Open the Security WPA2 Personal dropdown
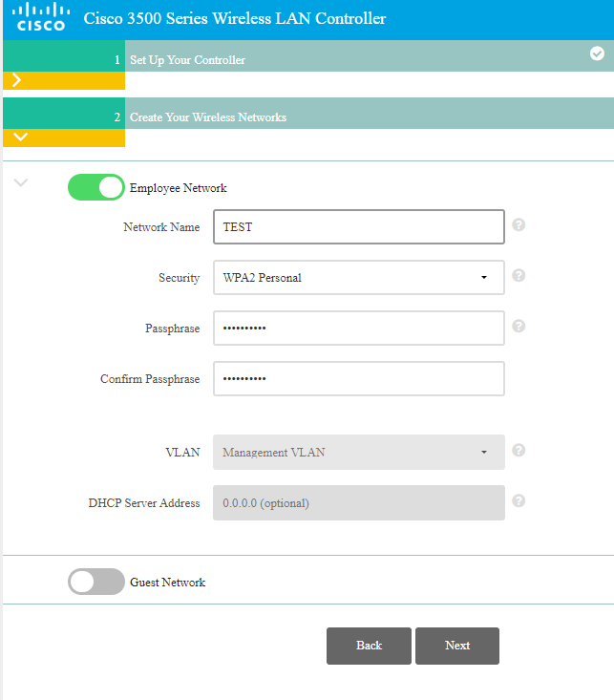Image resolution: width=614 pixels, height=700 pixels. 358,278
